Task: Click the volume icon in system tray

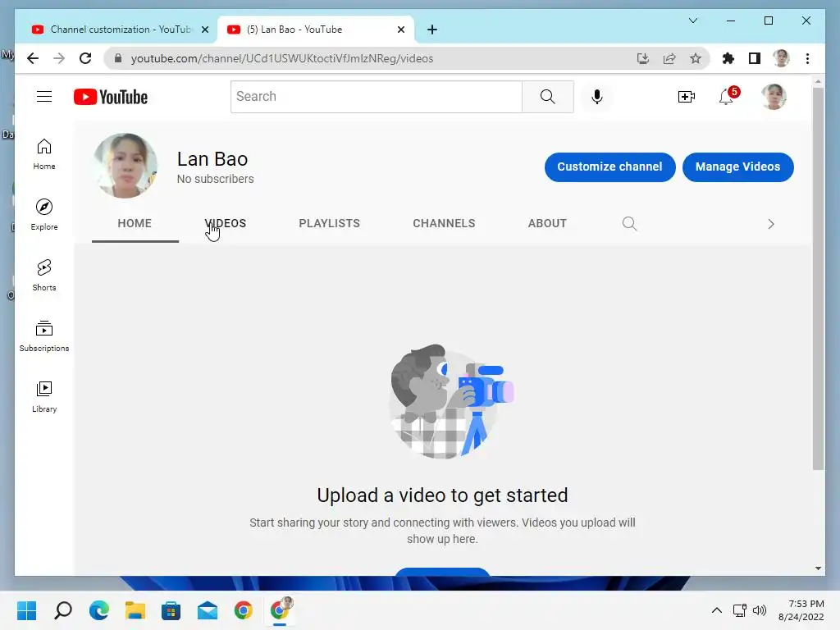Action: 760,610
